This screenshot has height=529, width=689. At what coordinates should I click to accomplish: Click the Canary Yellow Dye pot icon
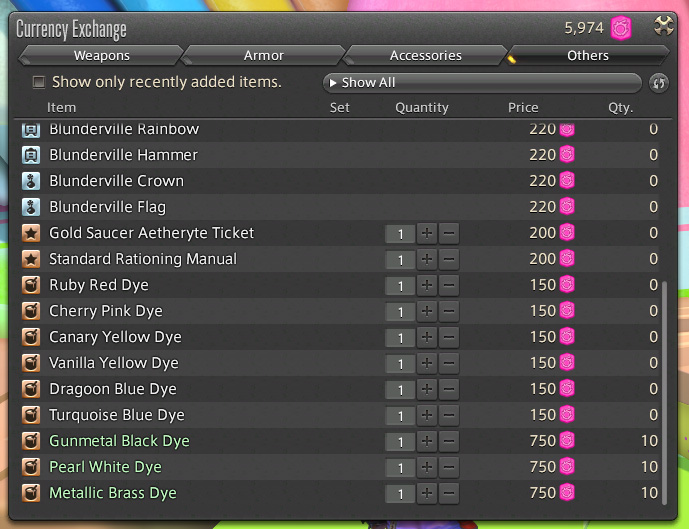coord(31,337)
